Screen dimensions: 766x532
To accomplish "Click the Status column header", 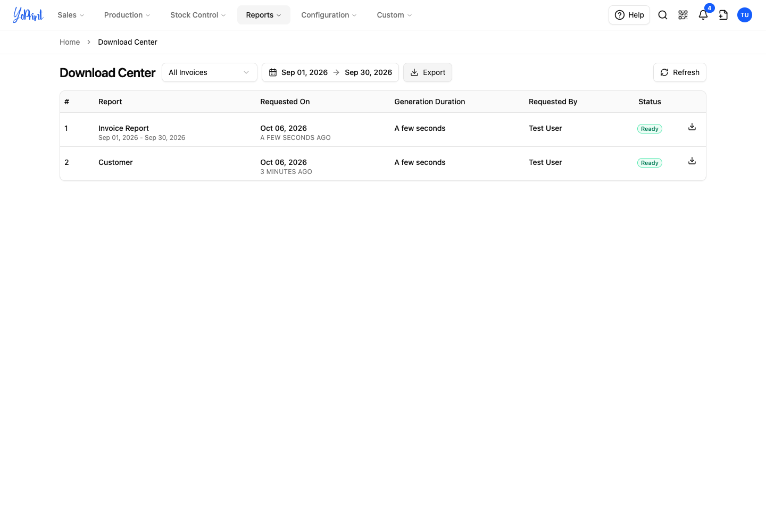I will pyautogui.click(x=650, y=102).
